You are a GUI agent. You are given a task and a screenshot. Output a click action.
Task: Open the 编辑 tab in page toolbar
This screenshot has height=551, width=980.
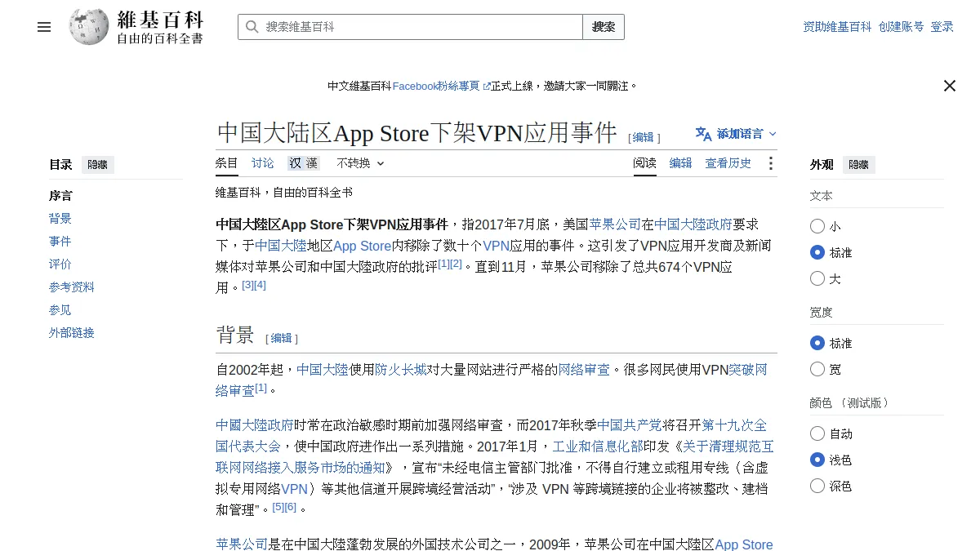[x=681, y=163]
